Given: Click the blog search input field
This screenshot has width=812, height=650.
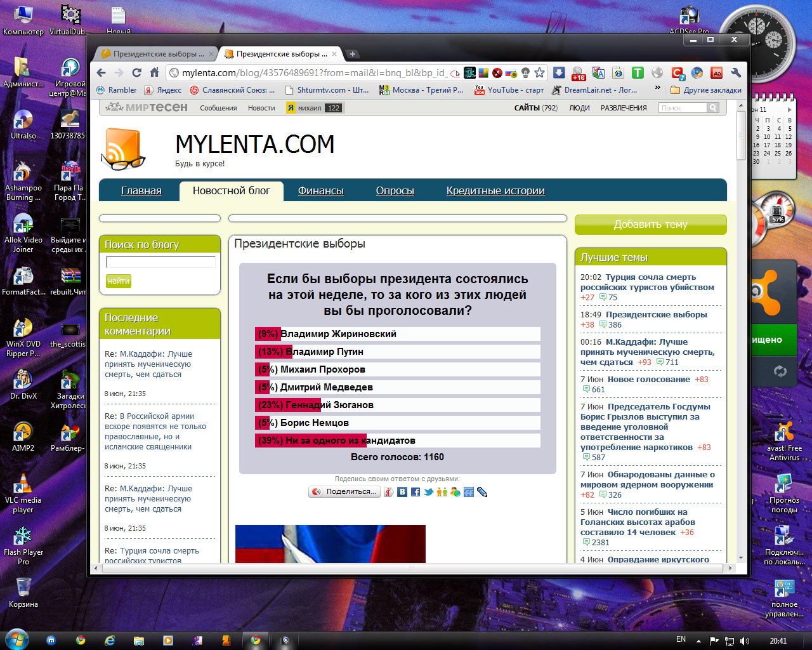Looking at the screenshot, I should click(160, 262).
